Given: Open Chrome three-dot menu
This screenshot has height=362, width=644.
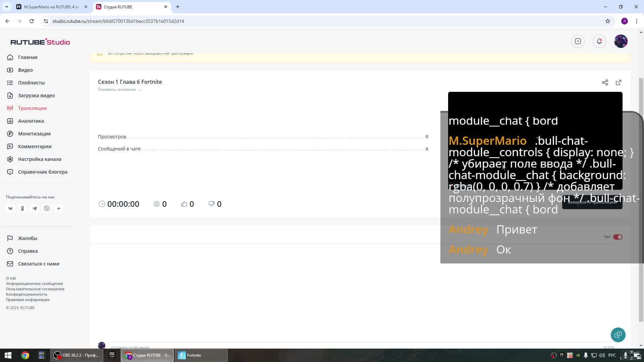Looking at the screenshot, I should coord(636,21).
